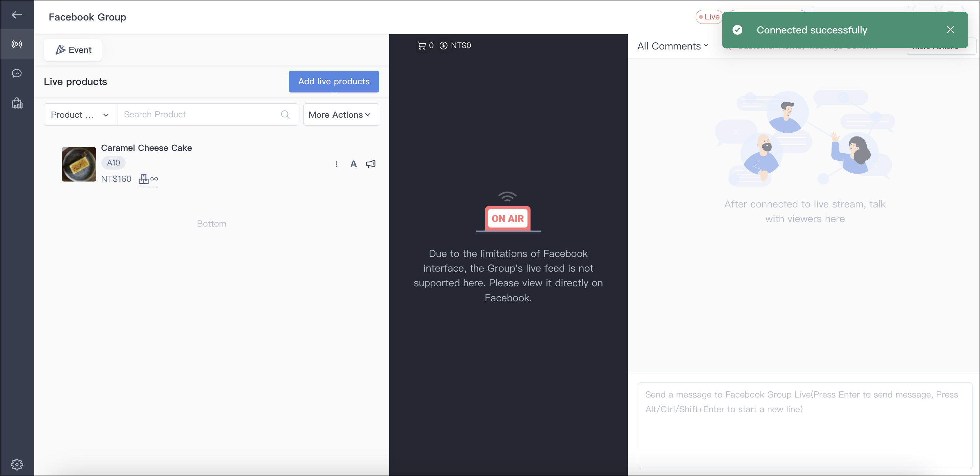Click the letter A keyword icon
The image size is (980, 476).
click(353, 164)
